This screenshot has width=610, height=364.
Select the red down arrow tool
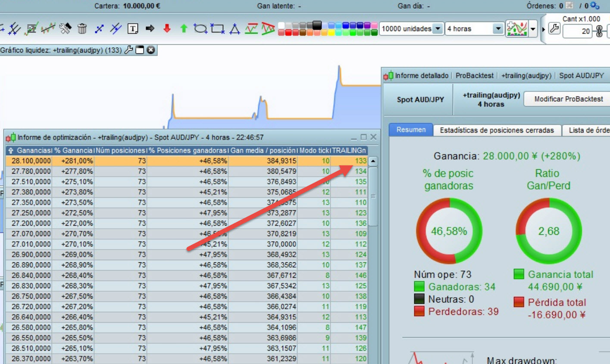[x=167, y=28]
